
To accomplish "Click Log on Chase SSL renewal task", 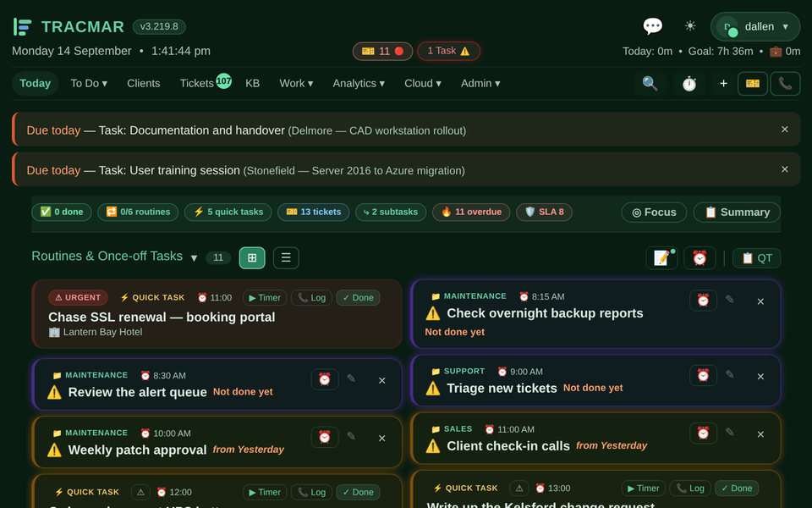I will [311, 297].
